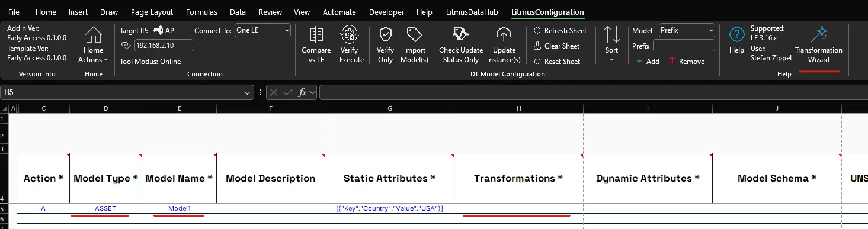Launch the Transformation Wizard
The image size is (868, 229).
(819, 44)
